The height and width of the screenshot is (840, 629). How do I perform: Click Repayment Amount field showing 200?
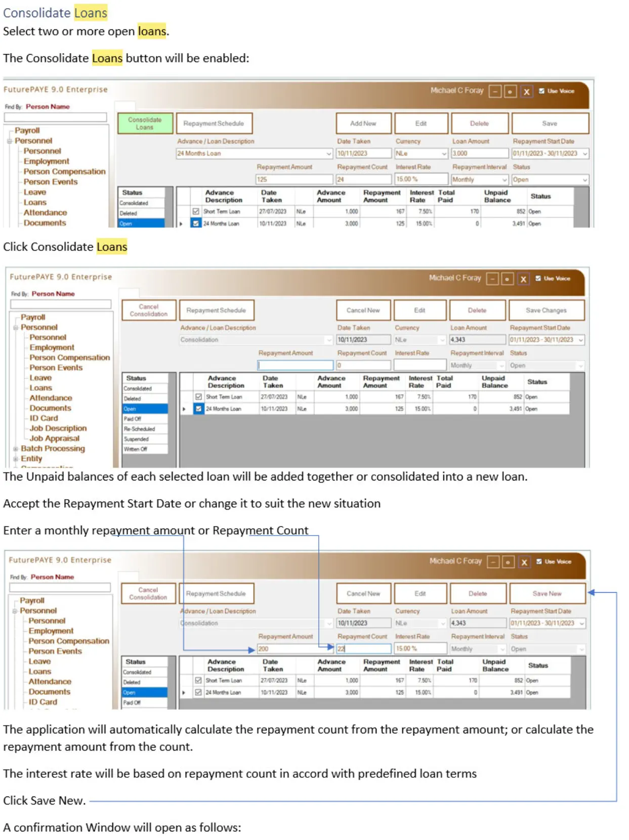click(296, 649)
